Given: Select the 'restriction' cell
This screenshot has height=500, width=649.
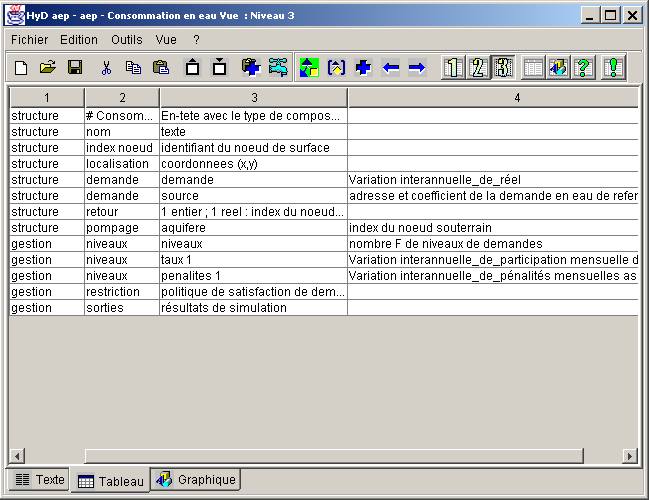Looking at the screenshot, I should (122, 292).
